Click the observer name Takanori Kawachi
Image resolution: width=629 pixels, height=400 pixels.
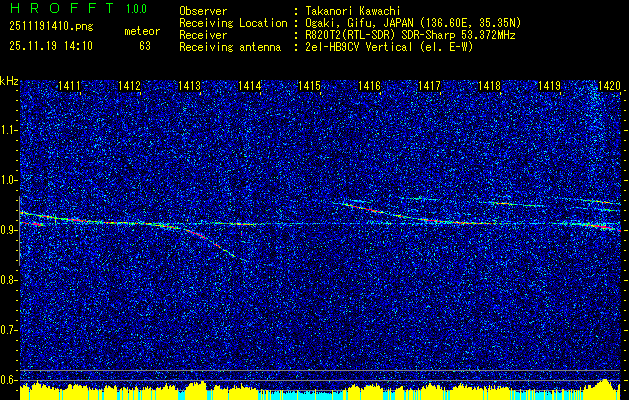pyautogui.click(x=351, y=11)
